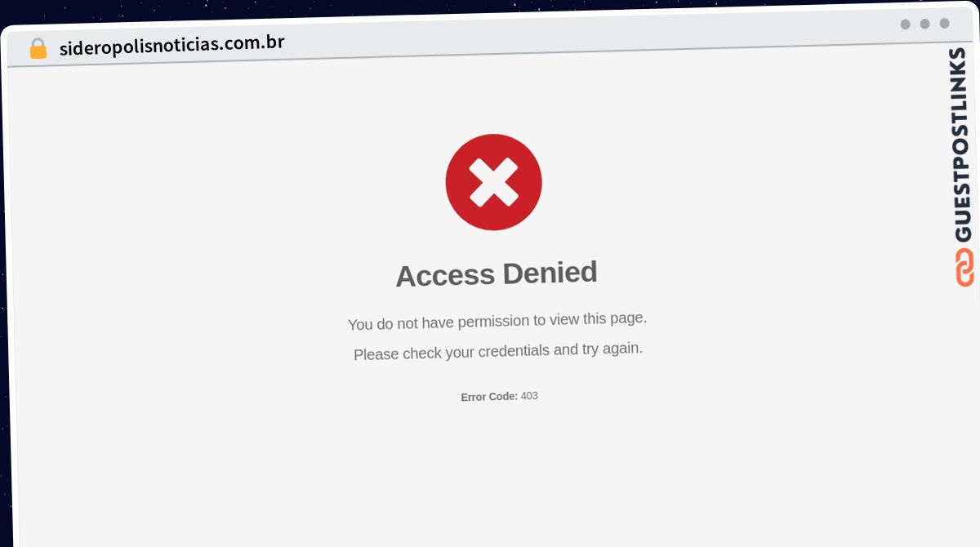Click the word 'credentials' in message
980x547 pixels.
tap(514, 351)
